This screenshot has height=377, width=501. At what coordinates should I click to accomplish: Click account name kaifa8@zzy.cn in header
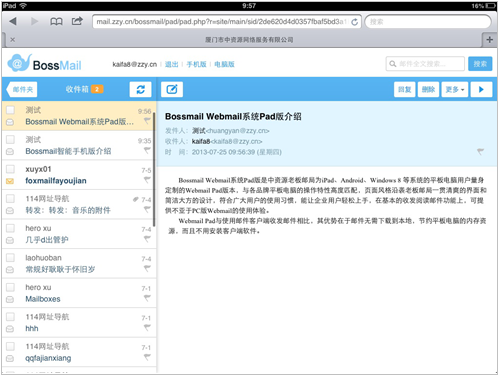point(135,64)
